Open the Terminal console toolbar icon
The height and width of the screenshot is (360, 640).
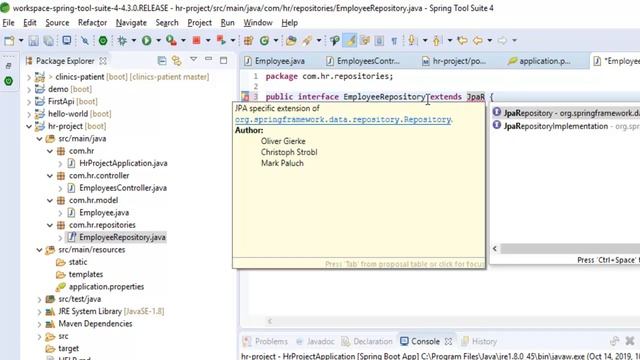(67, 40)
